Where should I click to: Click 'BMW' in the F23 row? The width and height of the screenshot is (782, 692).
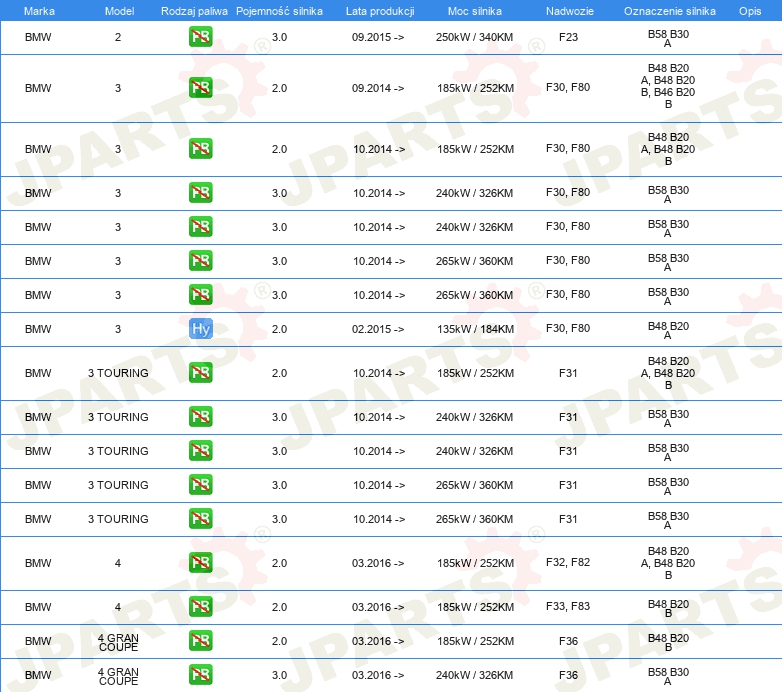pyautogui.click(x=38, y=37)
